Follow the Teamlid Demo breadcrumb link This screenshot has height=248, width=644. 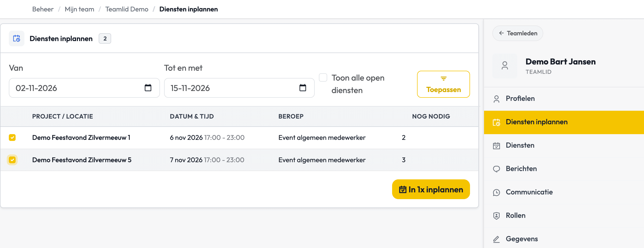point(127,9)
